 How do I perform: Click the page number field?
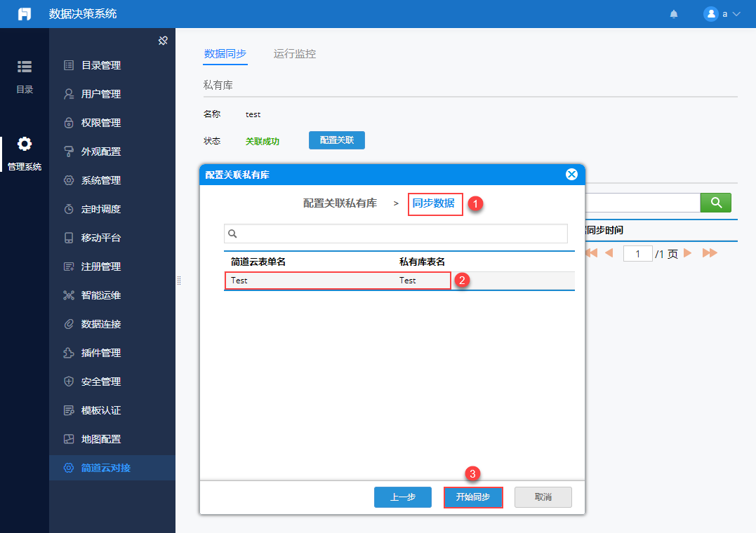[x=637, y=253]
